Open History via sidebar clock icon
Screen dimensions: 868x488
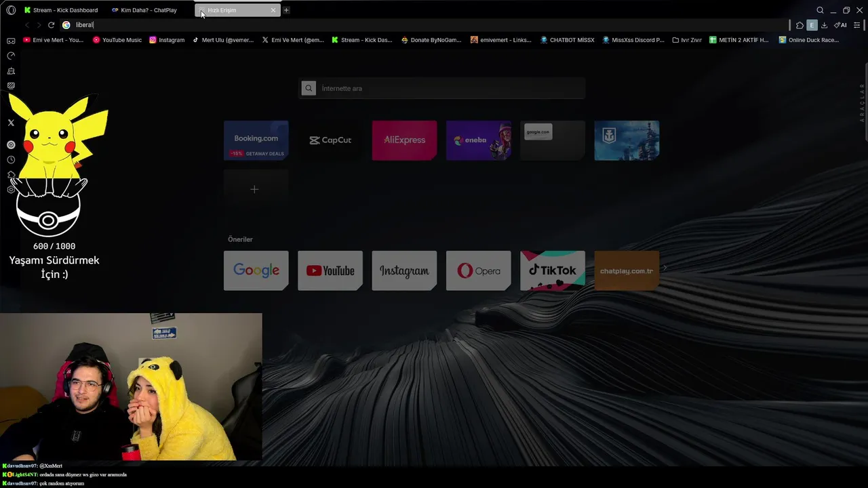tap(11, 159)
